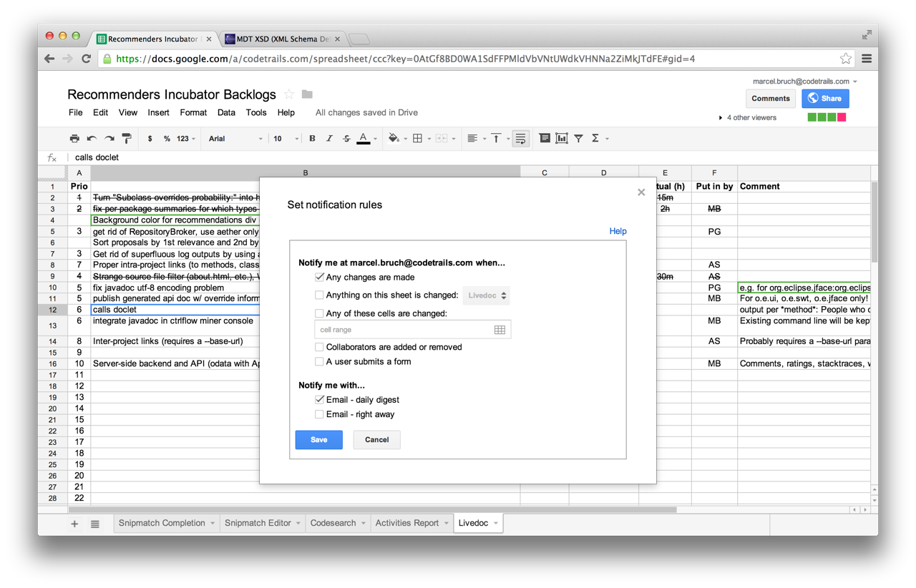Click the filter funnel icon
Image resolution: width=916 pixels, height=588 pixels.
[578, 139]
